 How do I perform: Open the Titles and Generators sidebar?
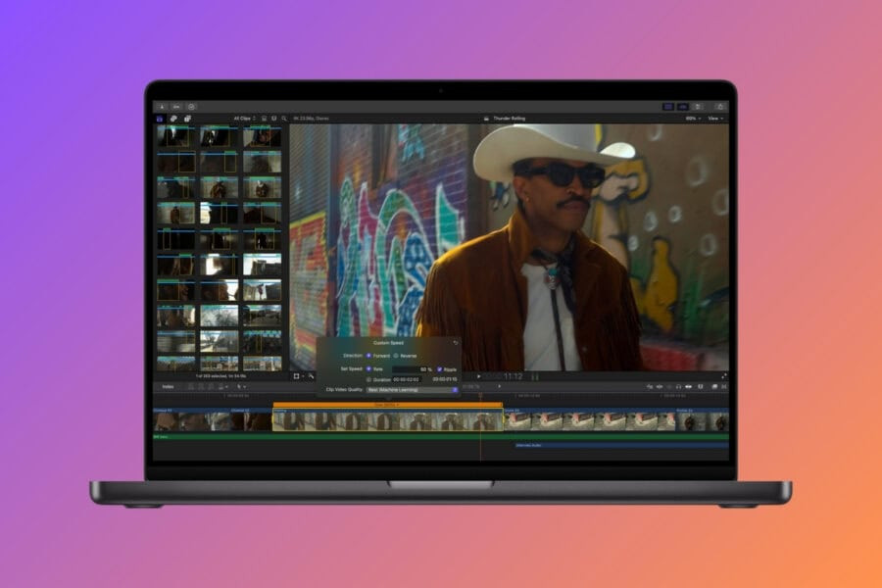(187, 119)
